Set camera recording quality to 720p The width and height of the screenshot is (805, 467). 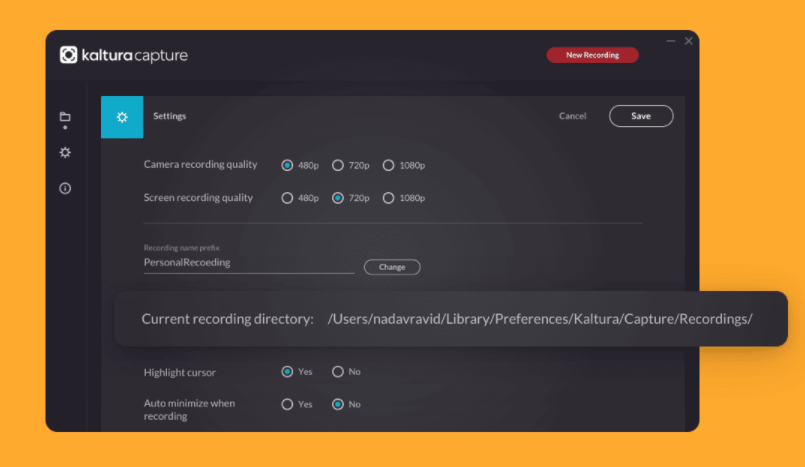(338, 165)
